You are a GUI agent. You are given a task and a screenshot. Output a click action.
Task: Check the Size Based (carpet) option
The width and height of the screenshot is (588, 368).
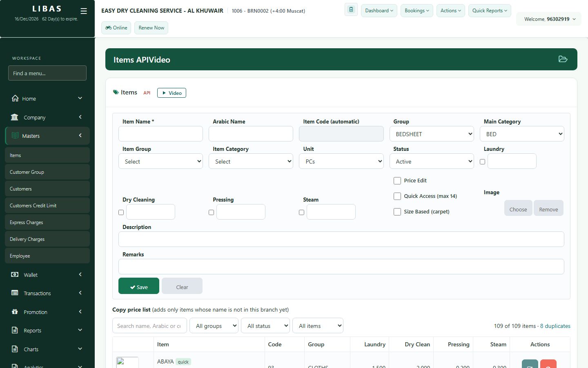(397, 212)
